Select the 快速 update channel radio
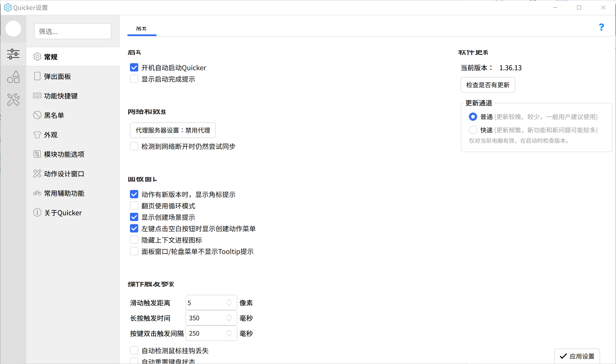This screenshot has height=364, width=616. [x=473, y=130]
